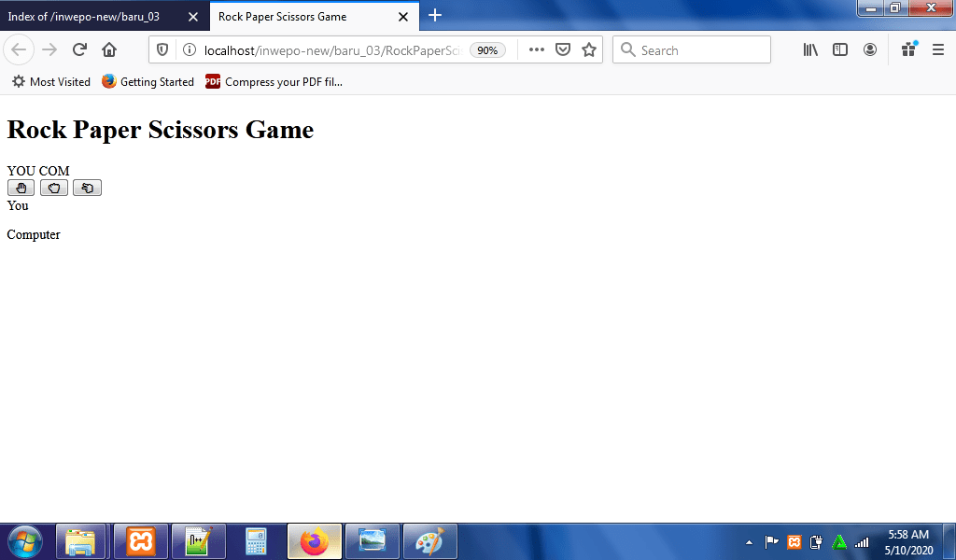This screenshot has height=560, width=956.
Task: Choose the rock fist button
Action: coord(53,188)
